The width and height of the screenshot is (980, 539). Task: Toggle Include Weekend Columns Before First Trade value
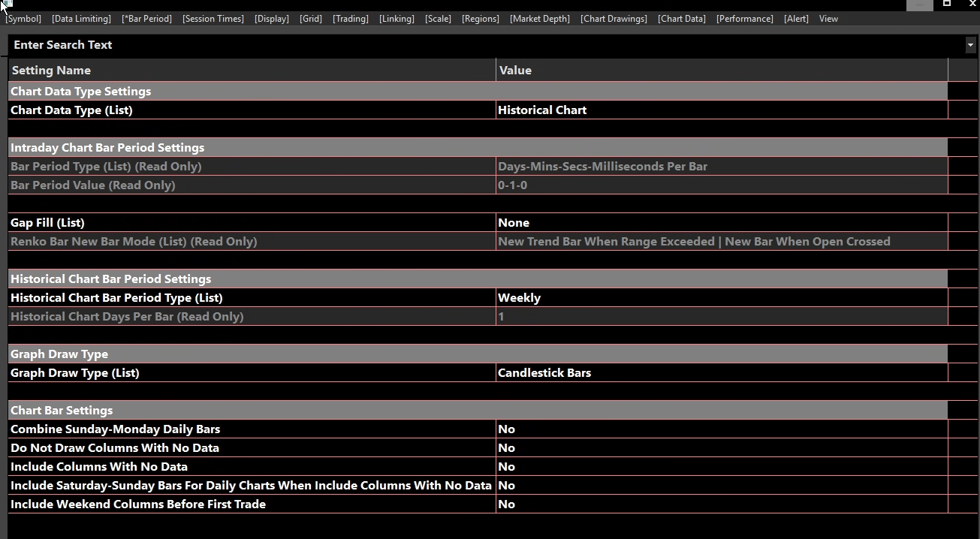coord(722,504)
